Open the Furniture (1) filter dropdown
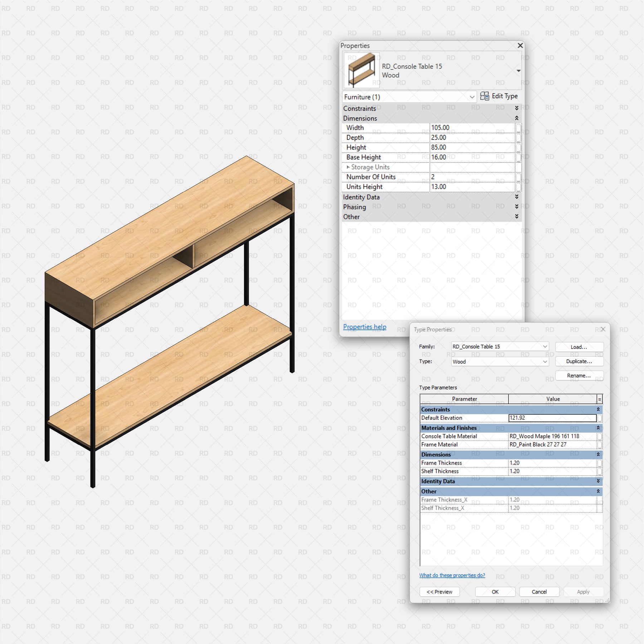The height and width of the screenshot is (644, 644). pyautogui.click(x=472, y=97)
